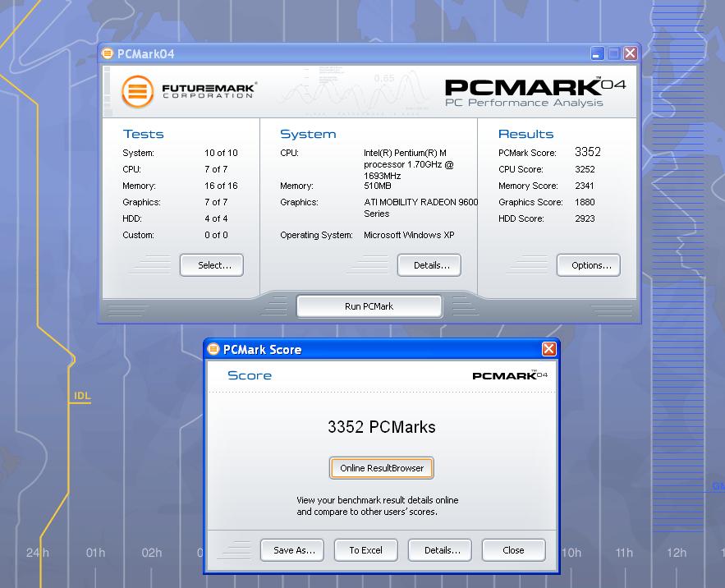Image resolution: width=725 pixels, height=588 pixels.
Task: Click the Tests section heading
Action: click(144, 134)
